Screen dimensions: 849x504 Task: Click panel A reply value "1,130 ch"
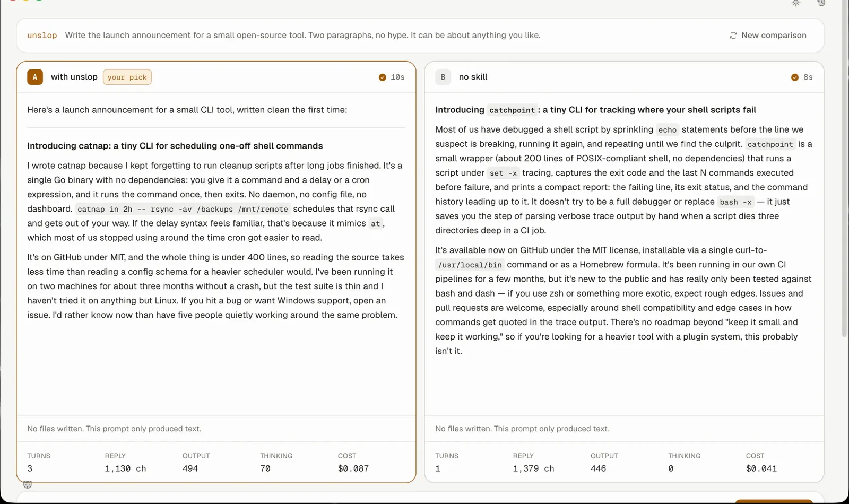click(125, 468)
